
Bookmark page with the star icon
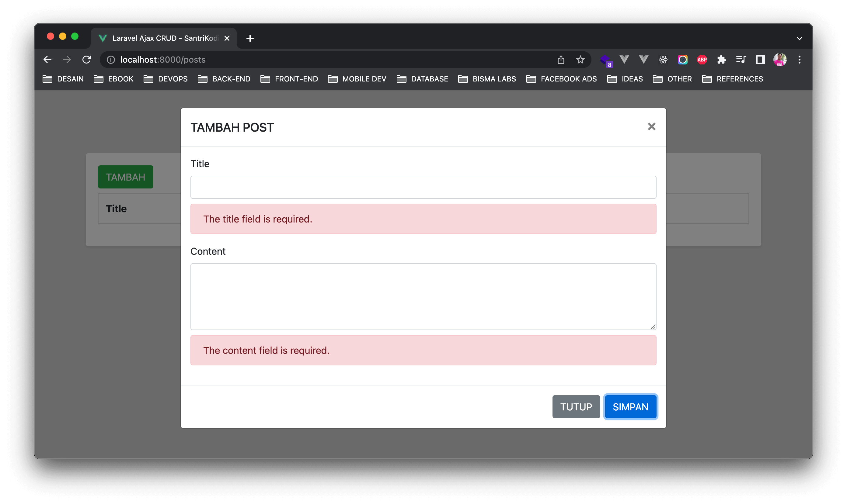click(580, 60)
